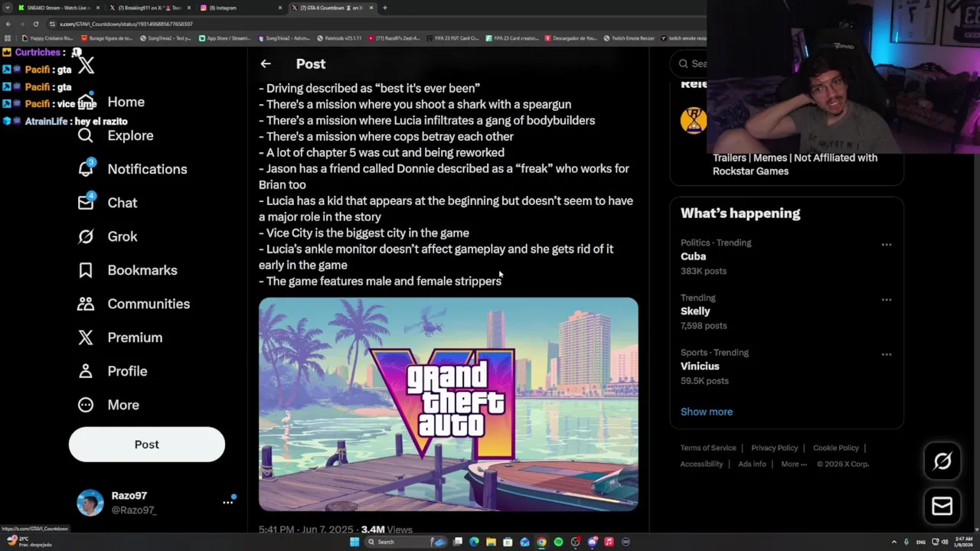
Task: Open Profile in sidebar
Action: 112,371
